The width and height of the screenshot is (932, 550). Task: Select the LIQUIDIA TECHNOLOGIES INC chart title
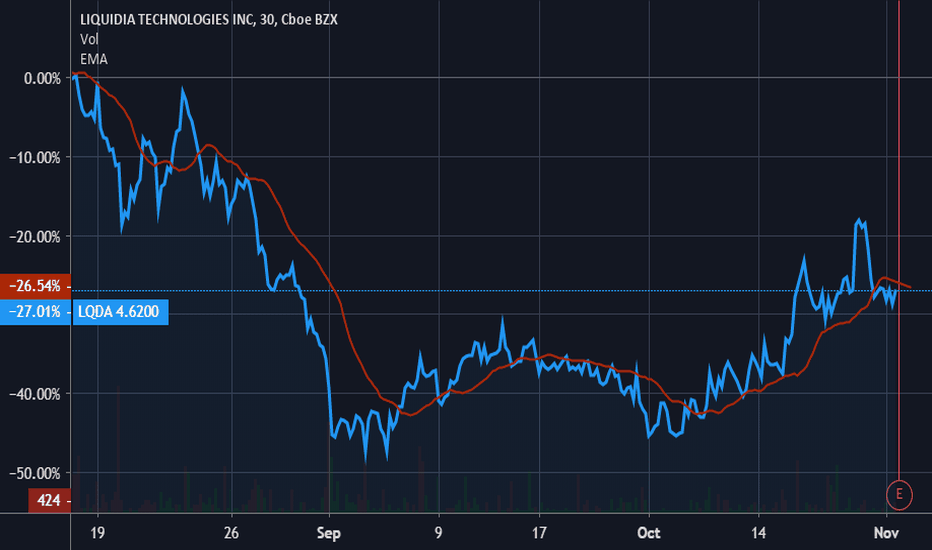pyautogui.click(x=209, y=20)
